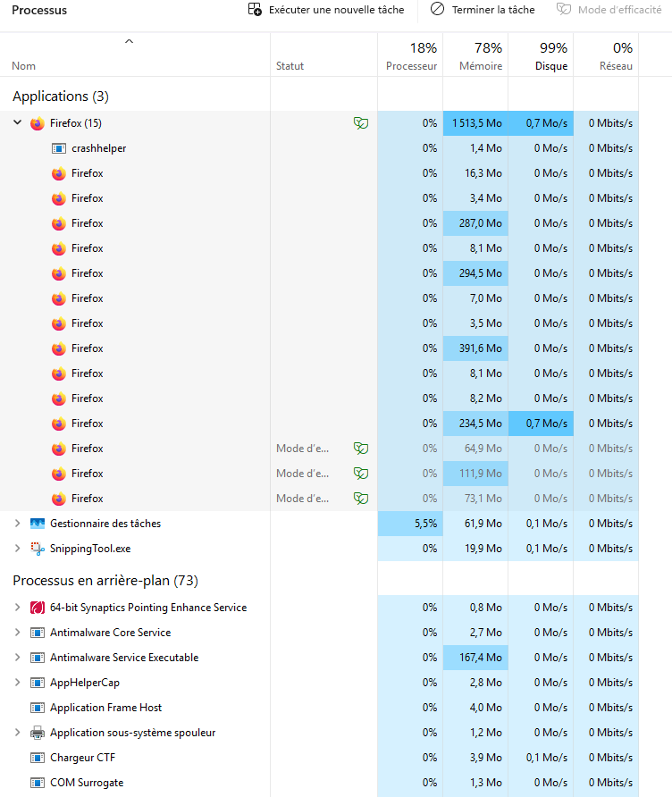
Task: Click the Firefox group browser icon
Action: pyautogui.click(x=38, y=123)
